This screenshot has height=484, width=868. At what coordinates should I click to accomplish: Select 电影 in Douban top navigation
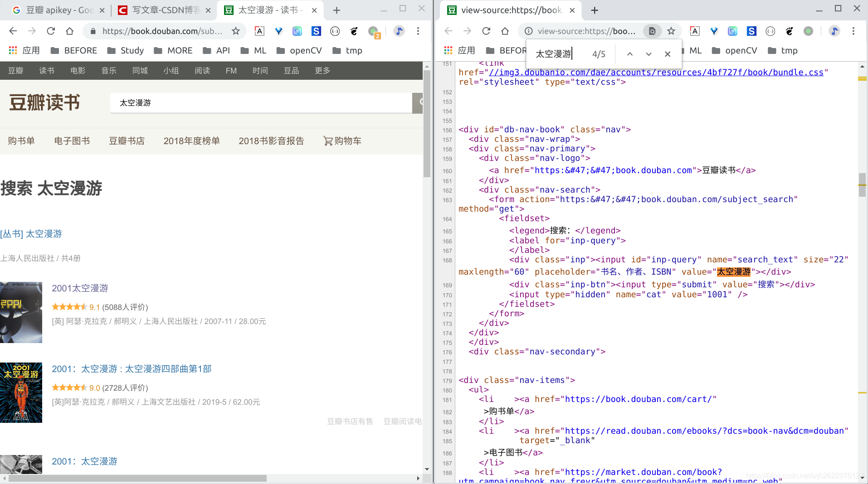tap(78, 71)
